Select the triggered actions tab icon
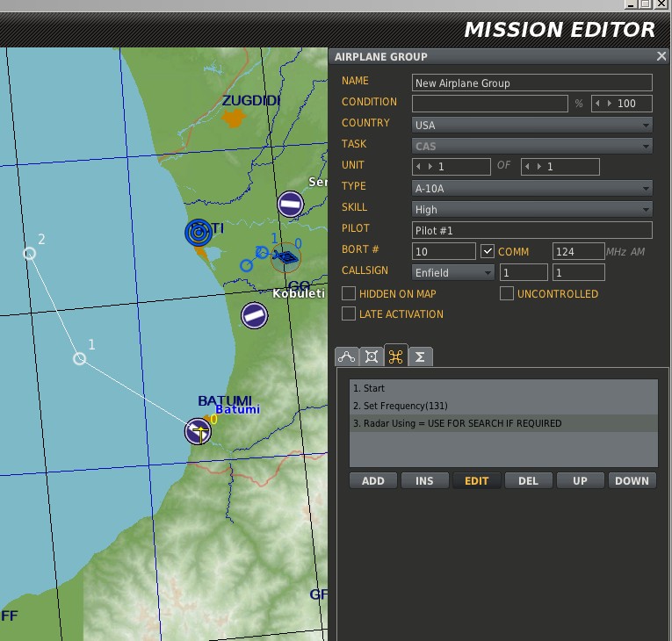This screenshot has height=641, width=672. point(395,357)
